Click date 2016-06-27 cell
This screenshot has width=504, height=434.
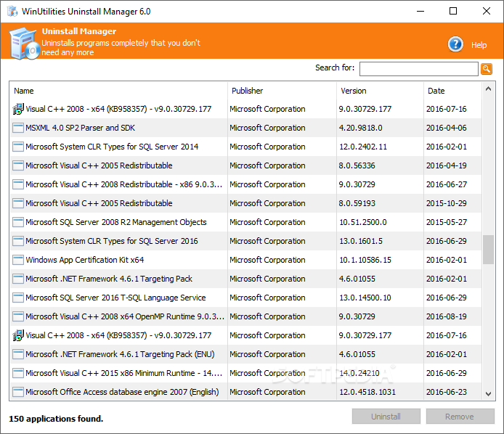point(446,184)
